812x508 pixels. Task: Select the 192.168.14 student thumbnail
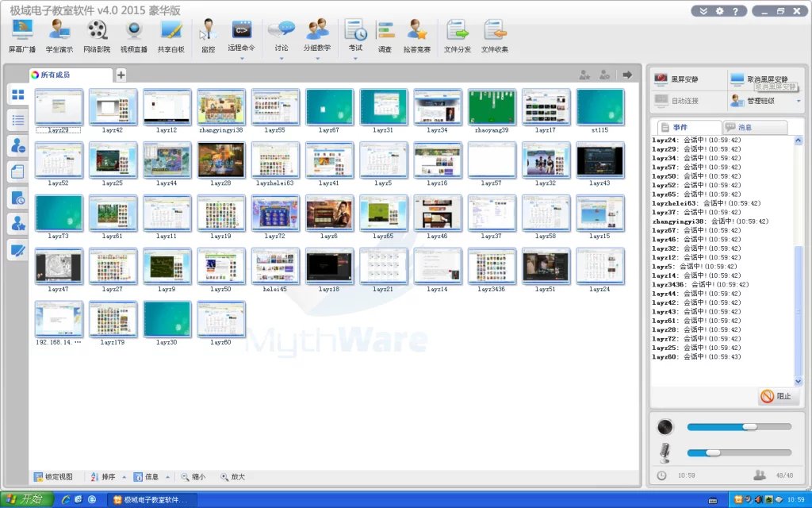click(59, 323)
